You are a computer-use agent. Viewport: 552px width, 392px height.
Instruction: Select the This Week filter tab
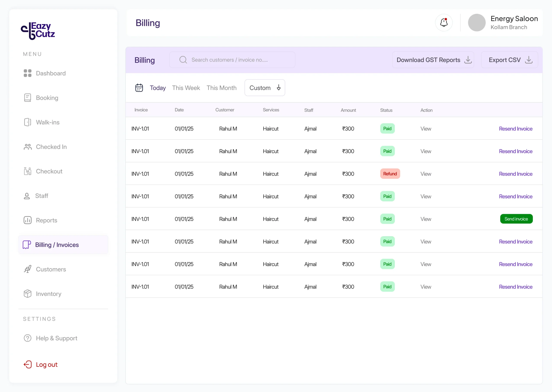click(186, 88)
